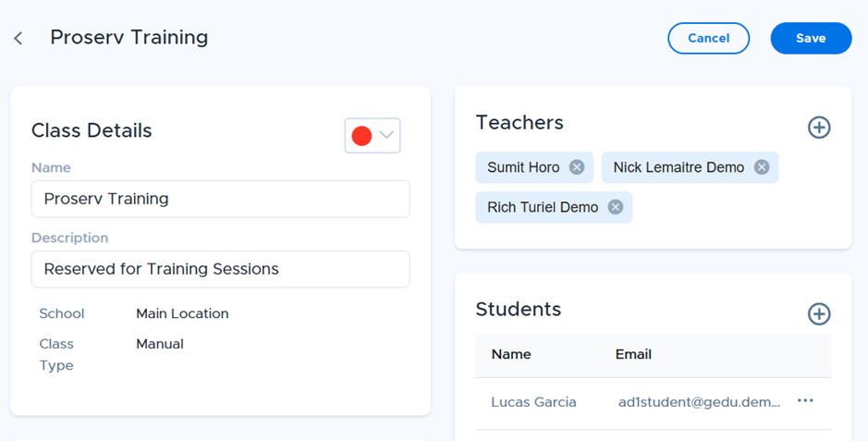Save the class changes
The width and height of the screenshot is (868, 441).
811,38
